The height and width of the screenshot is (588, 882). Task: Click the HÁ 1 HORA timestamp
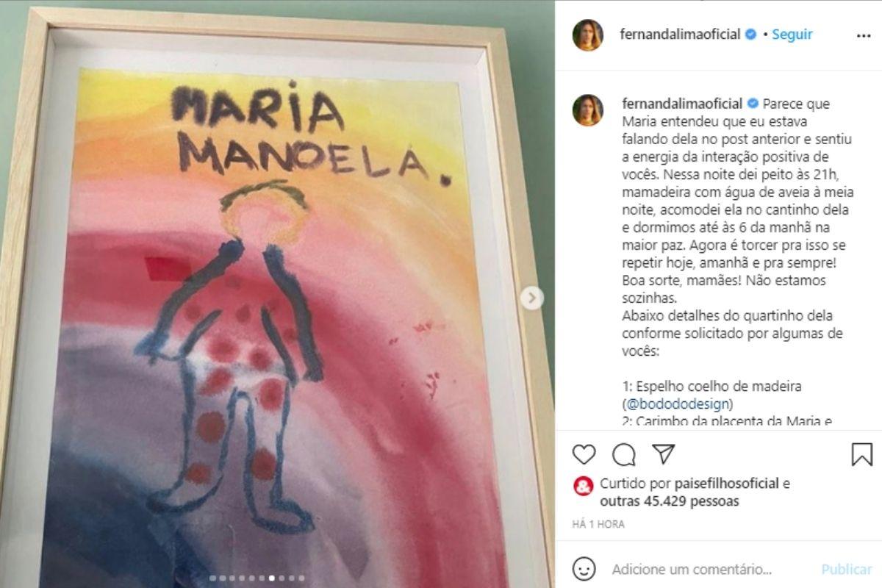pyautogui.click(x=598, y=524)
